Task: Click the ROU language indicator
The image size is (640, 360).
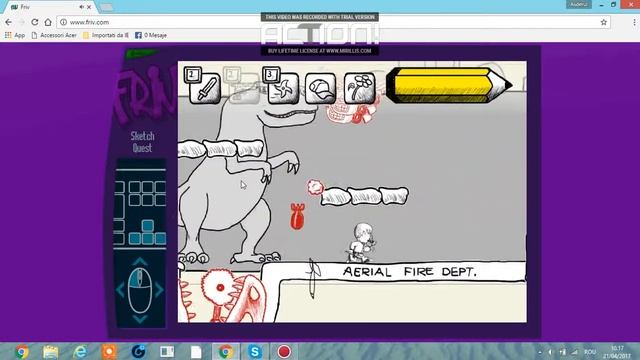Action: [590, 352]
